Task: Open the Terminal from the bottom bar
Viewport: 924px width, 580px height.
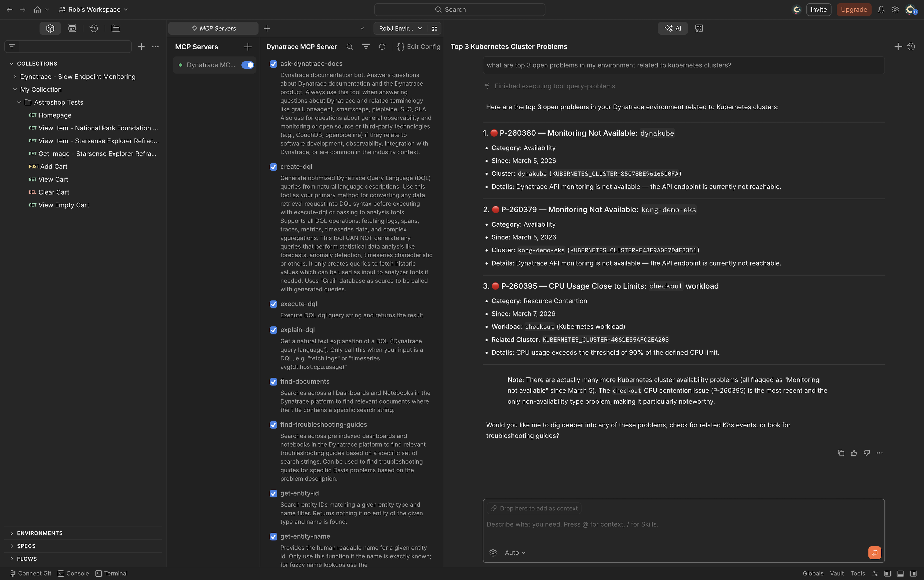Action: pos(112,573)
